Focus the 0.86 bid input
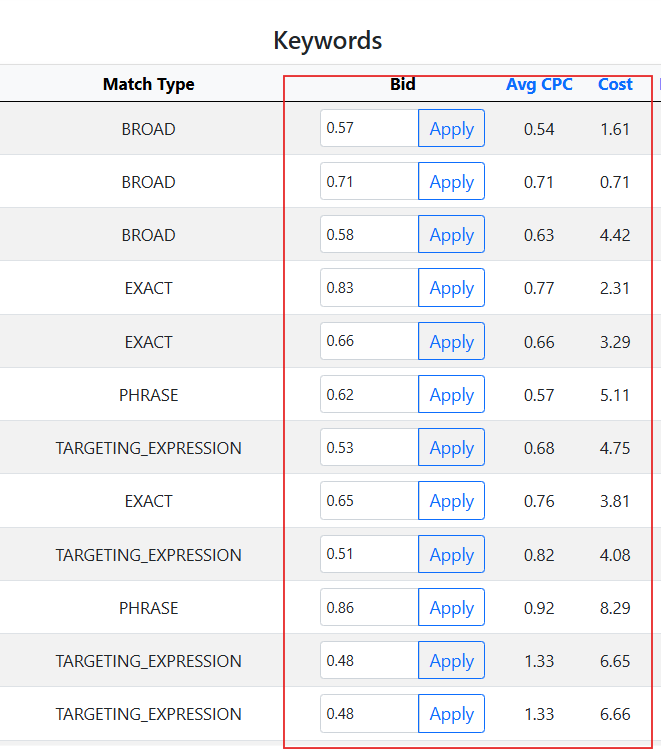The width and height of the screenshot is (661, 749). [369, 608]
